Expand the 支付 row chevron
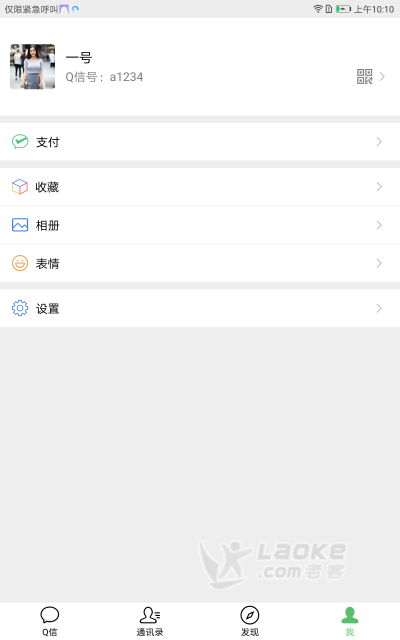The image size is (400, 640). coord(379,142)
